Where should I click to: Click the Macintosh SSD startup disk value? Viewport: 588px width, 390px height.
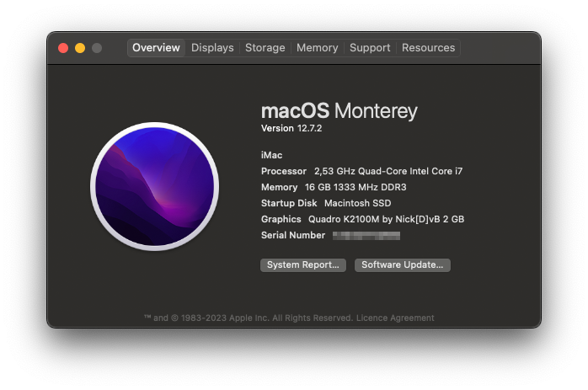(357, 203)
